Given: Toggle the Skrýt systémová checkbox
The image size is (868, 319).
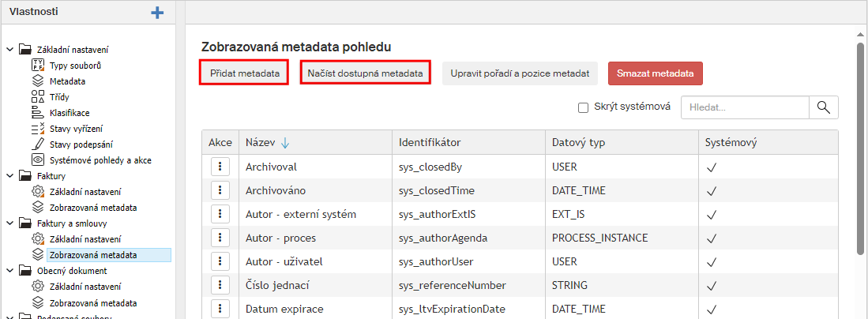Looking at the screenshot, I should coord(584,107).
